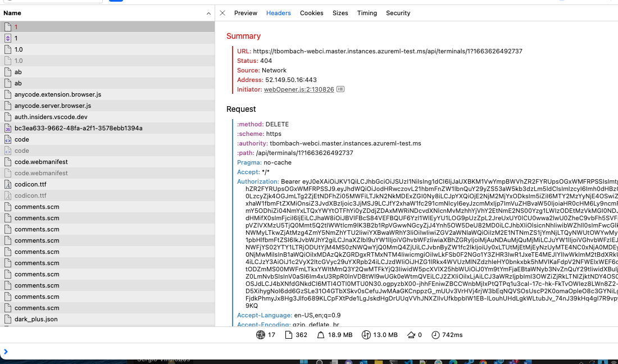Image resolution: width=618 pixels, height=364 pixels.
Task: Click the clock icon next to 742ms
Action: 435,334
